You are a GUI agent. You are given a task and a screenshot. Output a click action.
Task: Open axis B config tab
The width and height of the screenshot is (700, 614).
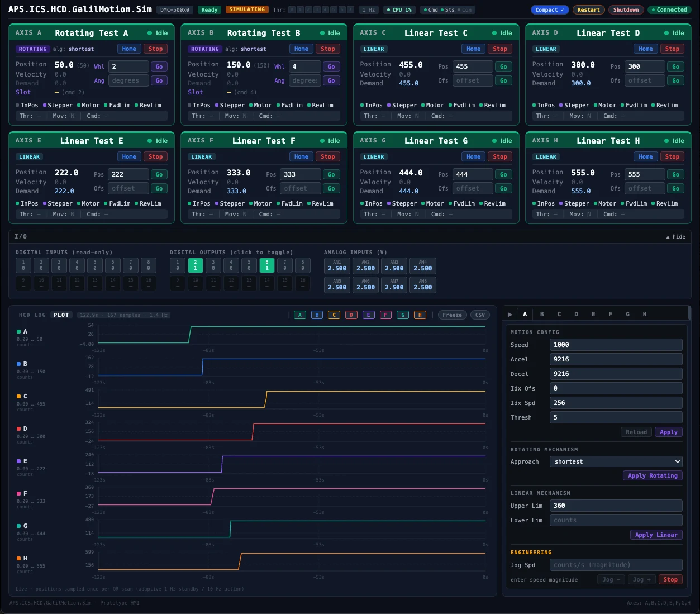[x=542, y=315]
